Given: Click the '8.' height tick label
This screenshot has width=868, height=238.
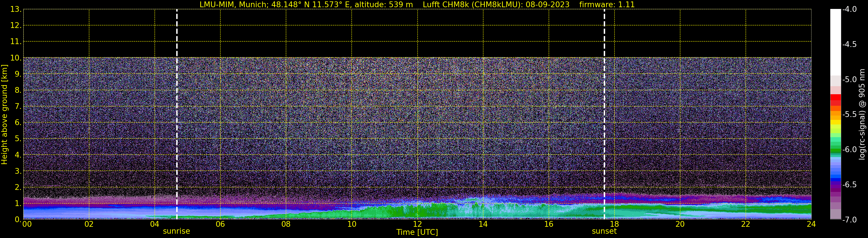Looking at the screenshot, I should (18, 90).
